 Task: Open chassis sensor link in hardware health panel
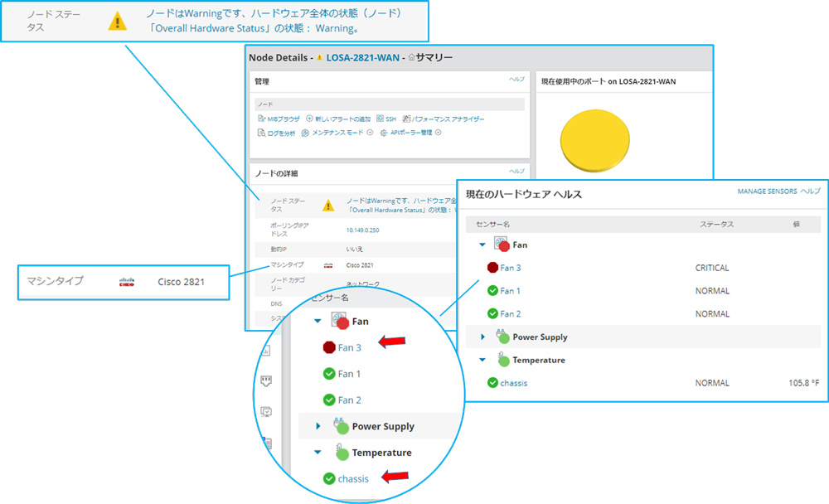coord(514,383)
